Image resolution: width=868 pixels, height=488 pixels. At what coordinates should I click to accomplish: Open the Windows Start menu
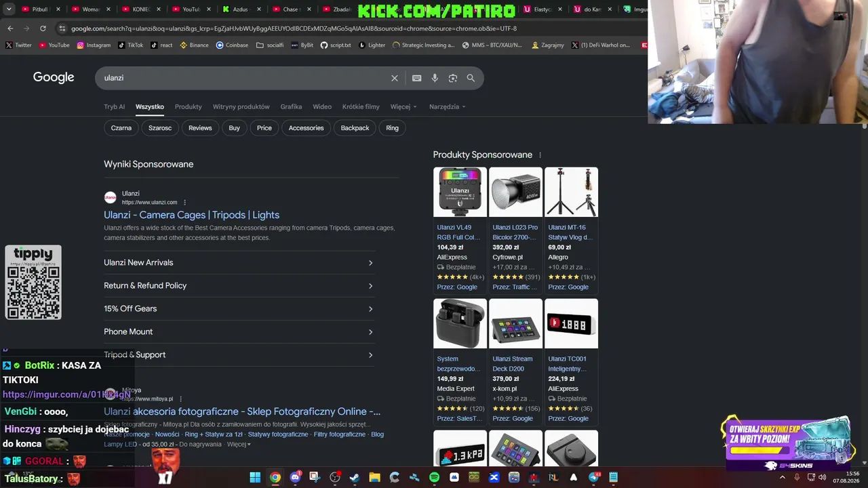click(255, 477)
